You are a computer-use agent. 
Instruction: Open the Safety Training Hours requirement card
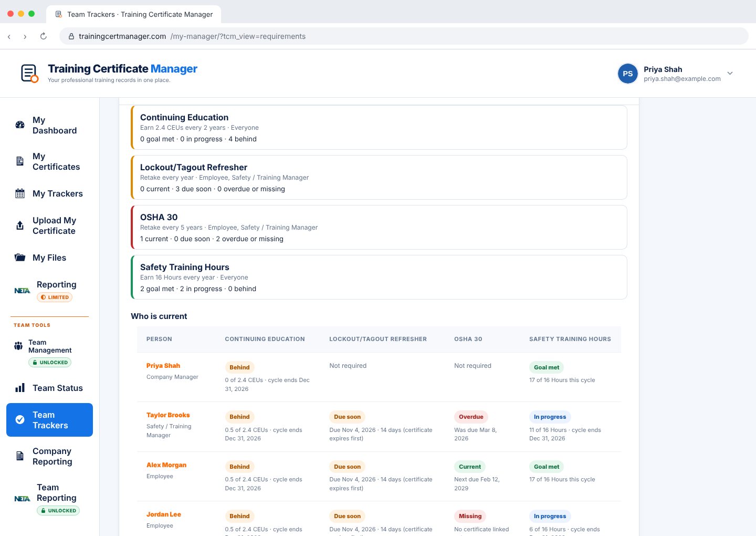(379, 277)
